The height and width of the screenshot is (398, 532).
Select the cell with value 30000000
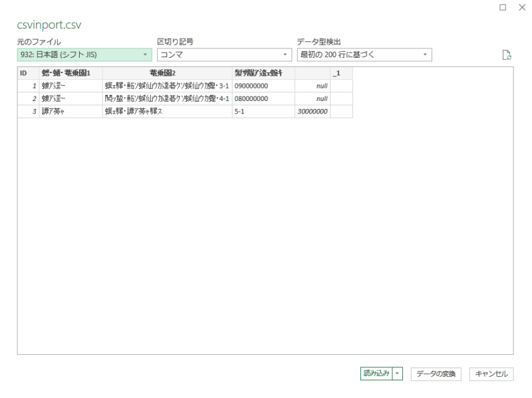[x=311, y=112]
